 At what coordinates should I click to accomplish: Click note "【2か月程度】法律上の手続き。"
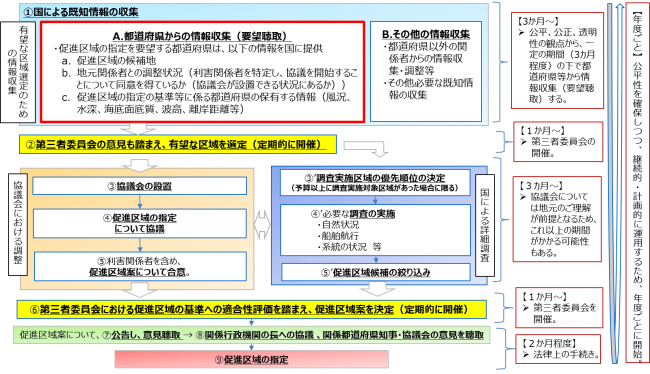pos(558,349)
